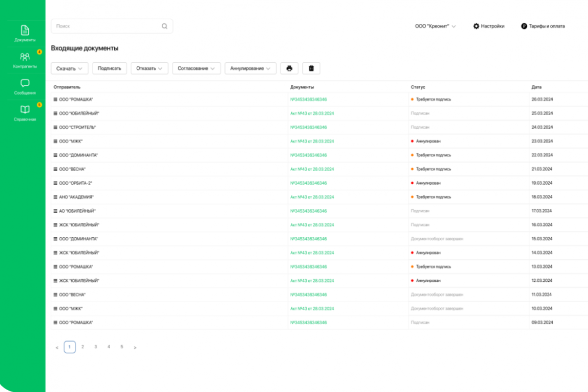Expand the Скачать dropdown
The image size is (588, 392).
(x=70, y=69)
